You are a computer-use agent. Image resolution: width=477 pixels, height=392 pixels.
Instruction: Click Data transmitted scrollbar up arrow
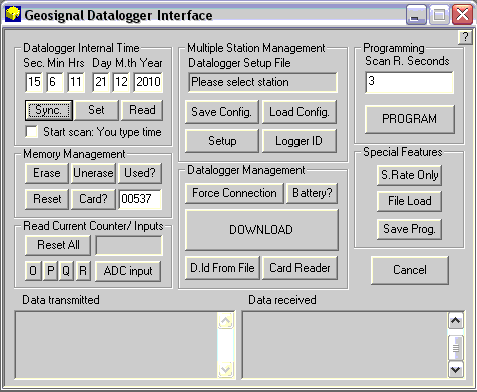(226, 321)
